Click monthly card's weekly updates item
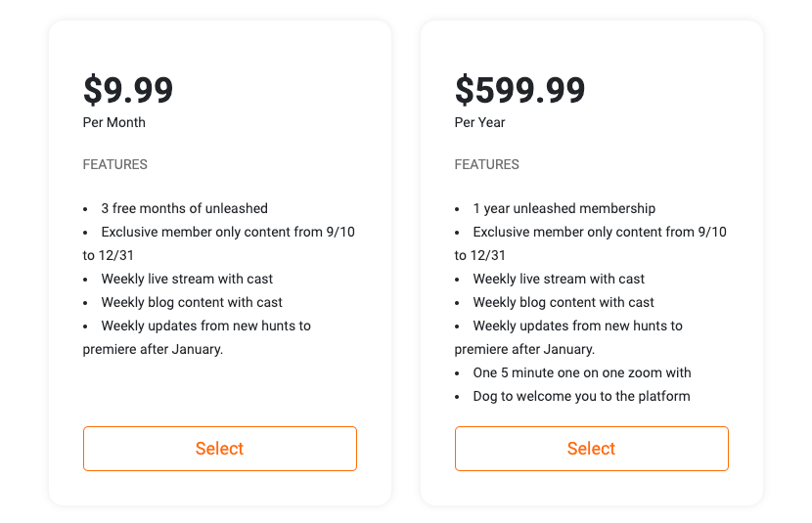Image resolution: width=812 pixels, height=523 pixels. click(205, 326)
